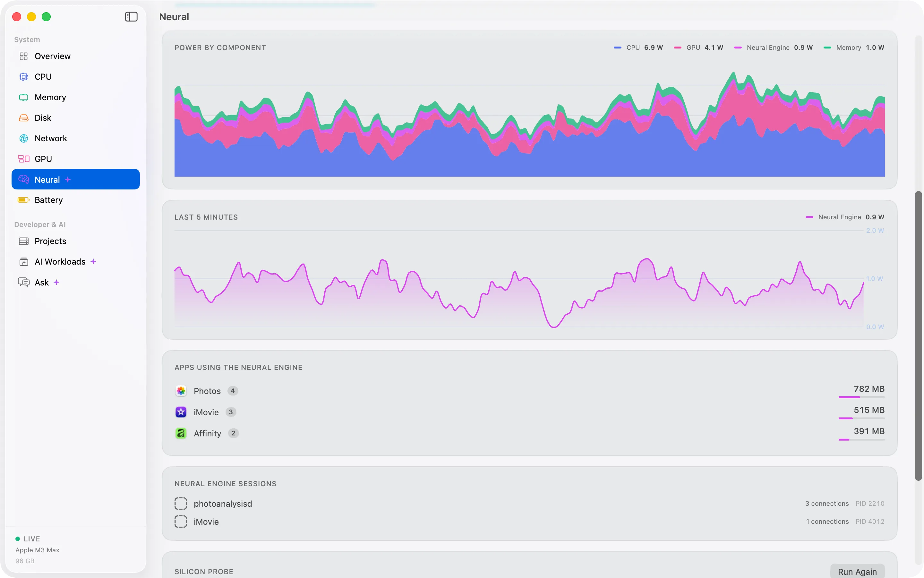
Task: Click the photoanalysisd placeholder icon
Action: pyautogui.click(x=181, y=504)
